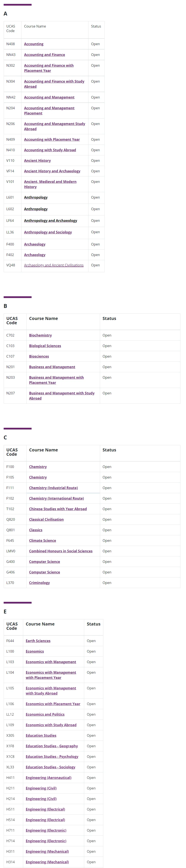This screenshot has width=186, height=868.
Task: Select Chemistry (Industrial Route) course
Action: point(53,488)
